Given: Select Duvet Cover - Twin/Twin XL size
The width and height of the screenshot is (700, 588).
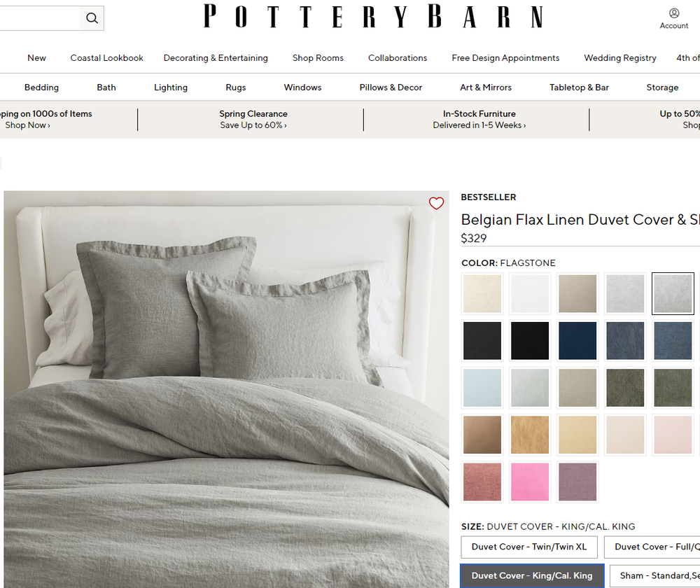Looking at the screenshot, I should point(529,547).
